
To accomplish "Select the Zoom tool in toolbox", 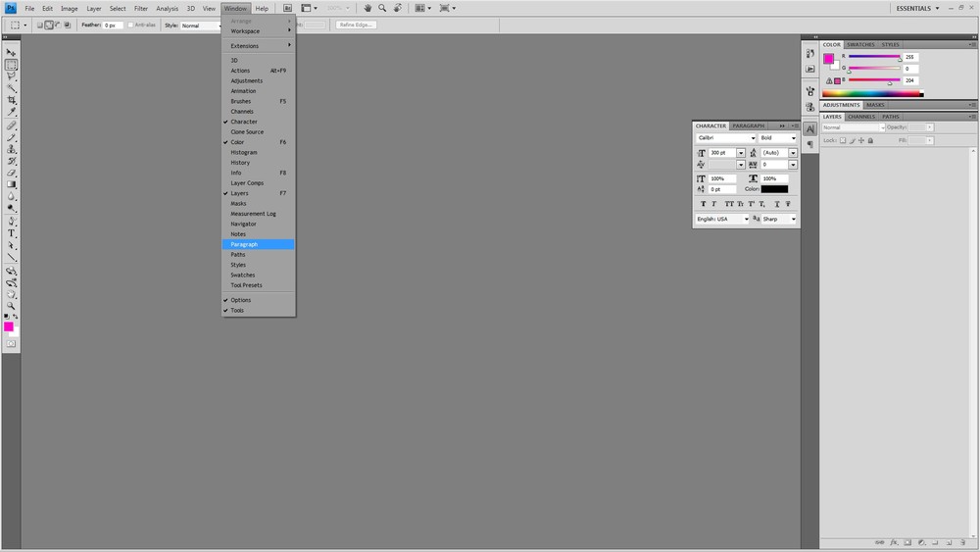I will 11,306.
